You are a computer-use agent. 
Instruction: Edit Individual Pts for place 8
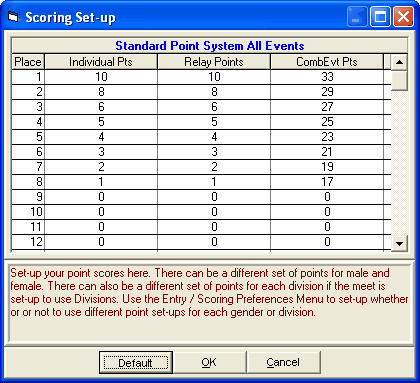[x=101, y=182]
